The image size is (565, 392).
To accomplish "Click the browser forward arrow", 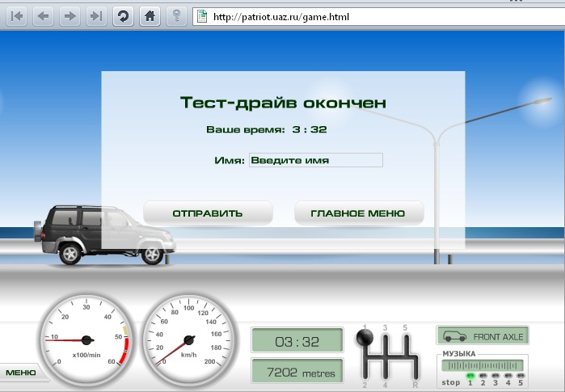I will tap(70, 15).
